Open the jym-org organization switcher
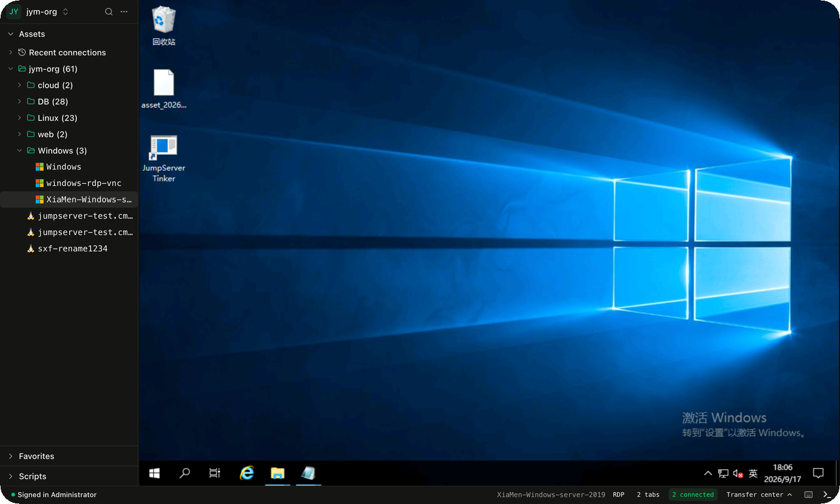The height and width of the screenshot is (504, 840). (x=38, y=11)
